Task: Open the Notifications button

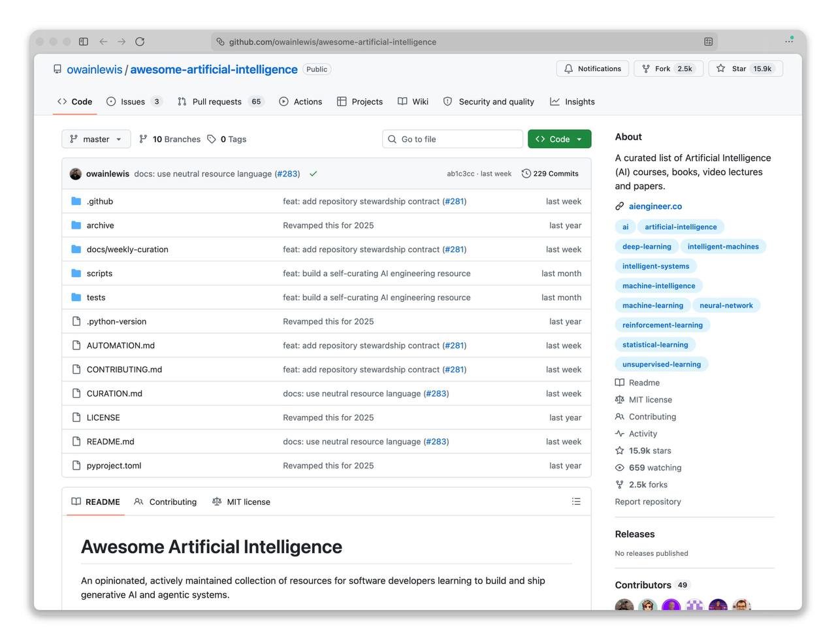Action: tap(593, 69)
